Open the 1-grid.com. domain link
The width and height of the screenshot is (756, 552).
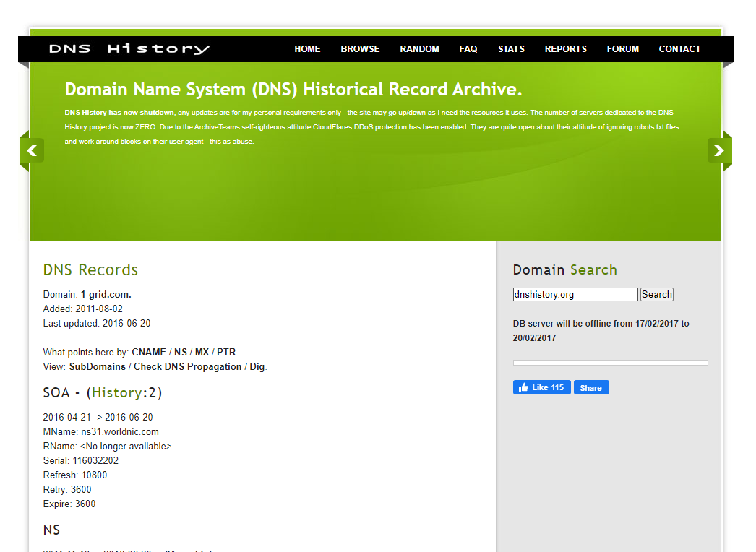click(x=106, y=295)
